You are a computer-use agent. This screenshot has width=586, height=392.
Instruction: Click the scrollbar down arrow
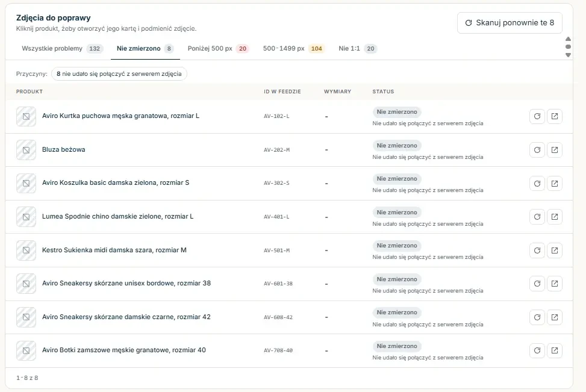568,55
